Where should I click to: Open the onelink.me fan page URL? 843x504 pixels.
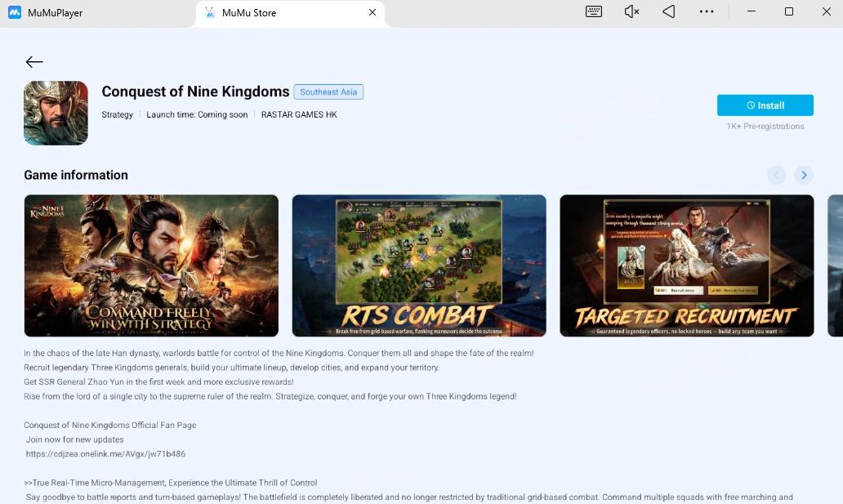(x=105, y=454)
